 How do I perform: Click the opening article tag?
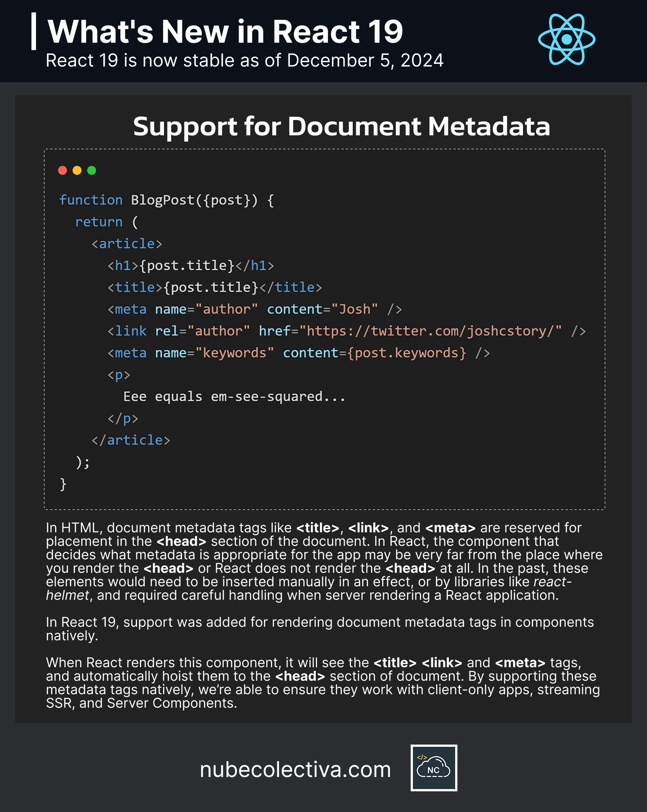127,243
